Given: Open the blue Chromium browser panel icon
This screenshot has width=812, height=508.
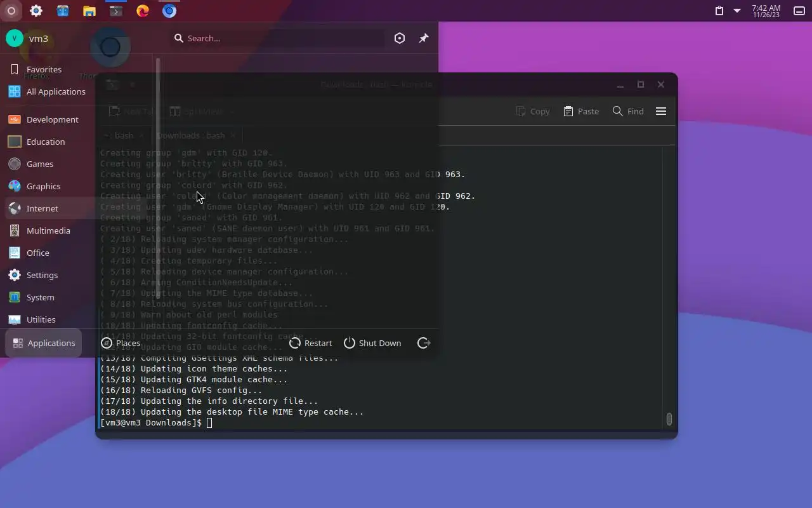Looking at the screenshot, I should point(169,11).
